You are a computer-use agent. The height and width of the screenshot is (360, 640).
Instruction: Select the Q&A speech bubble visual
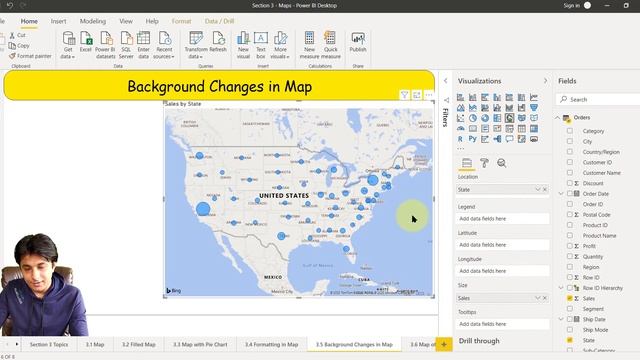509,139
